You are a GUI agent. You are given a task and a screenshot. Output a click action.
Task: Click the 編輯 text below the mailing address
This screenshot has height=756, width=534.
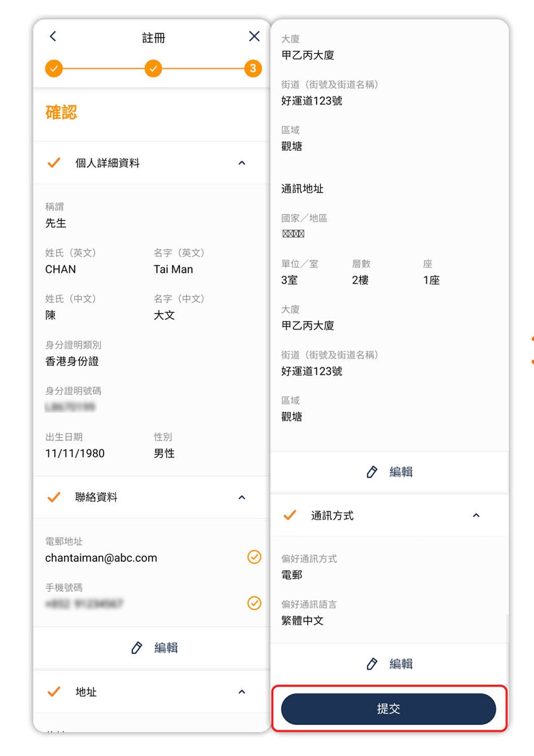point(401,472)
